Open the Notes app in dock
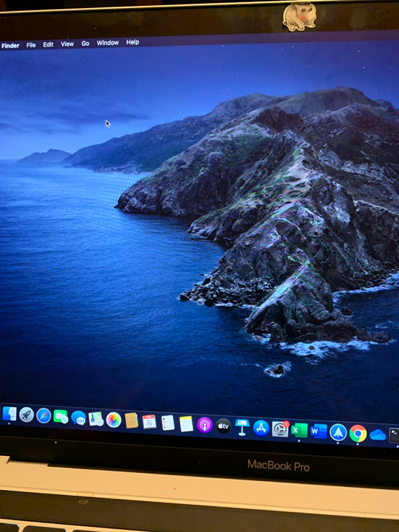The height and width of the screenshot is (532, 399). click(x=186, y=424)
